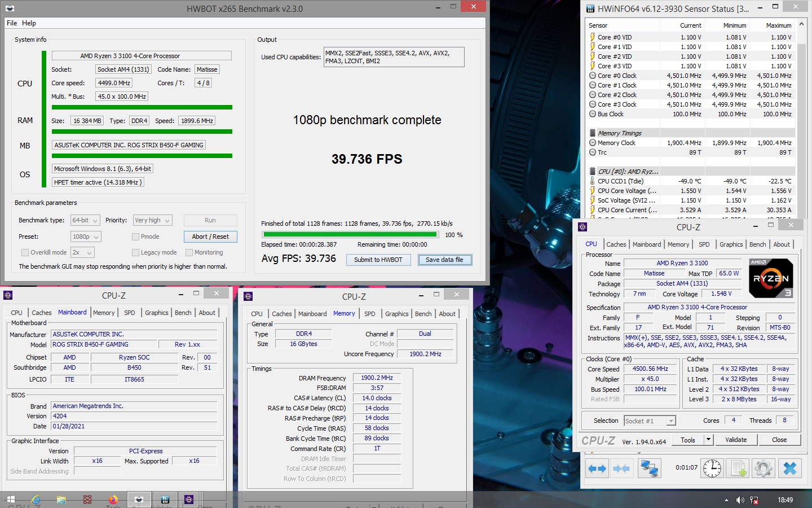Image resolution: width=812 pixels, height=508 pixels.
Task: Click chip icon beside Memory Timings header
Action: 593,133
